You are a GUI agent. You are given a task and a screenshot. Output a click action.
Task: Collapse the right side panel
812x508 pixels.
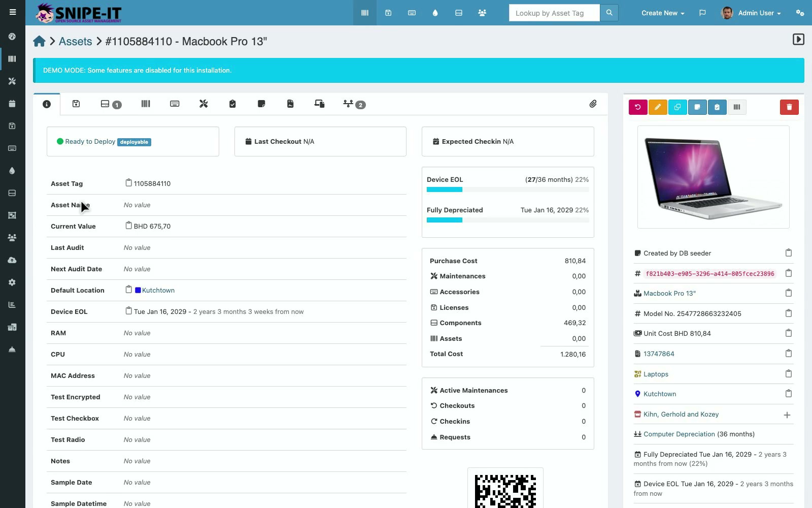click(x=798, y=39)
